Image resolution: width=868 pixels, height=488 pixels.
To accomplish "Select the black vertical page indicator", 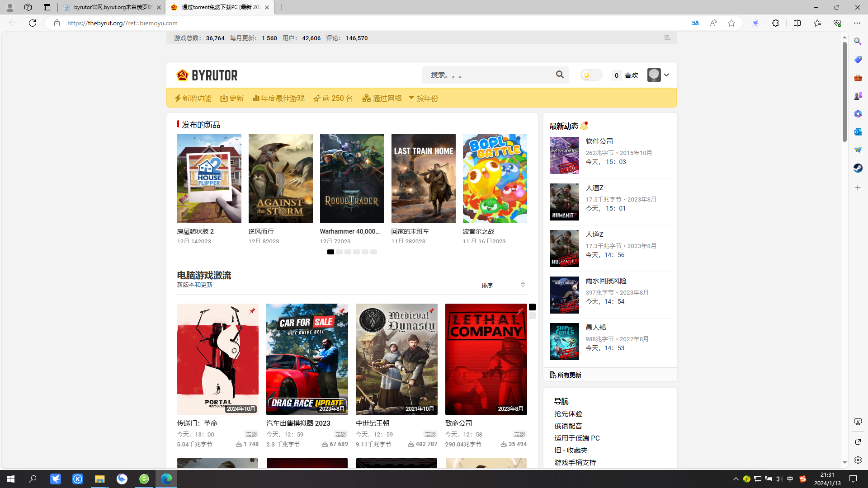I will (x=532, y=307).
